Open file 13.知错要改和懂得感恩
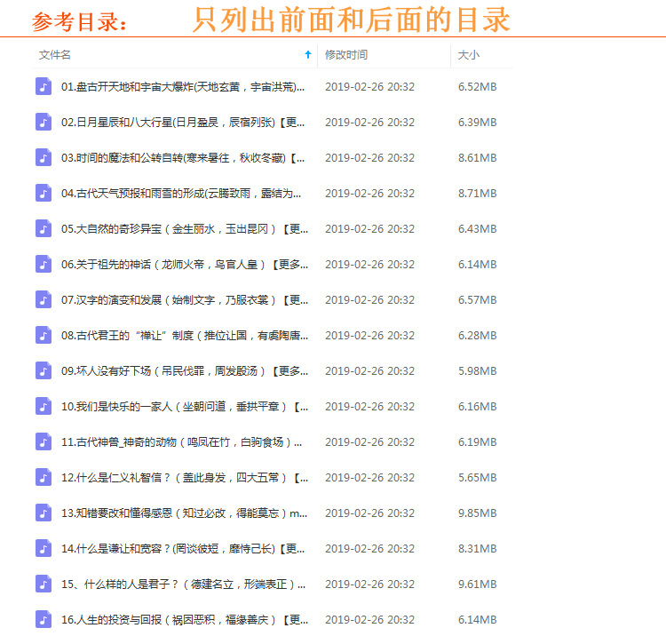Viewport: 666px width, 644px height. 183,513
